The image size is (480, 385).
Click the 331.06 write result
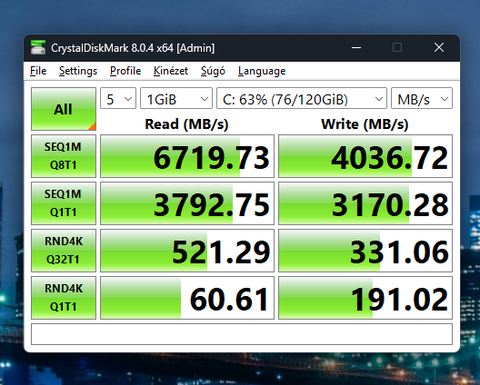click(365, 250)
